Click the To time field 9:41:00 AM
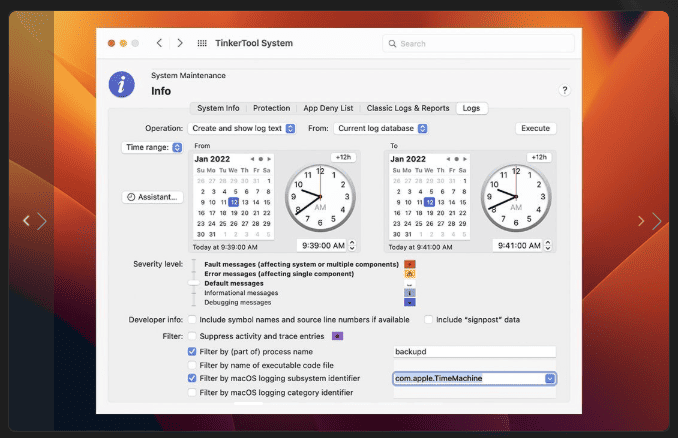This screenshot has height=438, width=678. [x=518, y=246]
